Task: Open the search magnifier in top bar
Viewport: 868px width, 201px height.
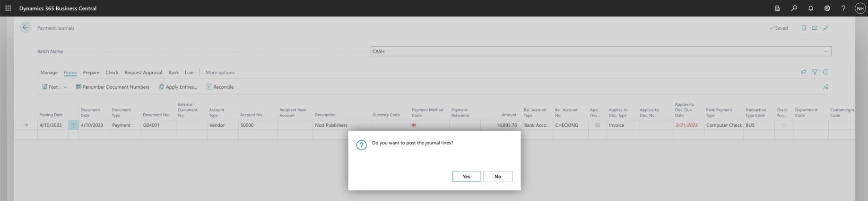Action: coord(794,8)
